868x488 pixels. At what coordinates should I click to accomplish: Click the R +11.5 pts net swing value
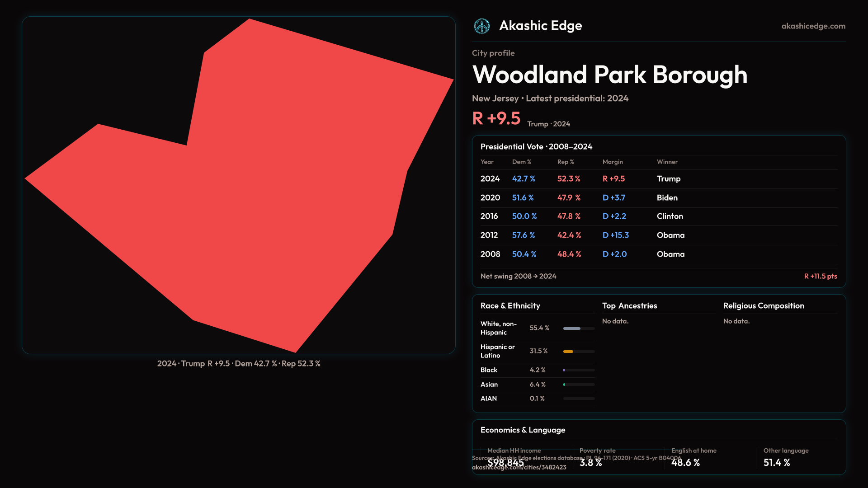click(x=820, y=277)
